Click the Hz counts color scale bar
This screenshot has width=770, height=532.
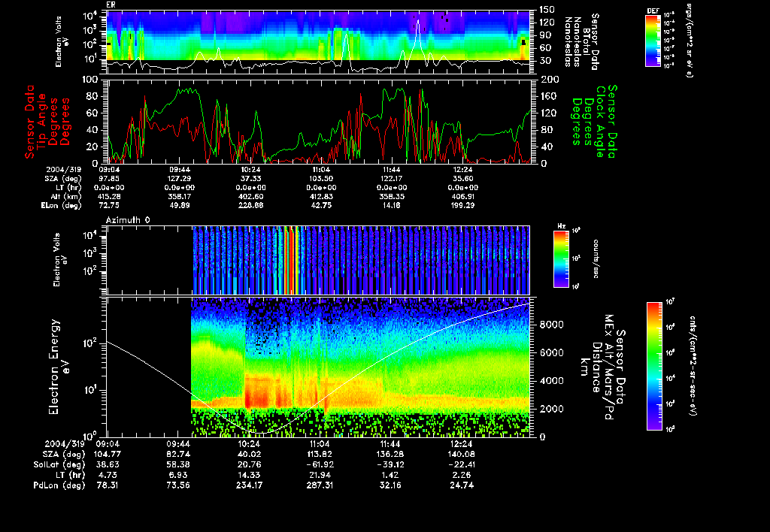(561, 258)
